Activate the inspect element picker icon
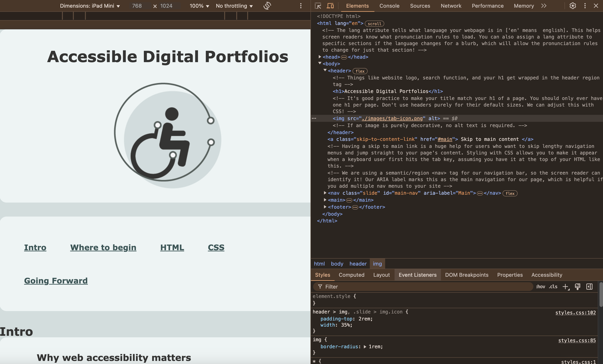This screenshot has width=603, height=364. [x=318, y=6]
